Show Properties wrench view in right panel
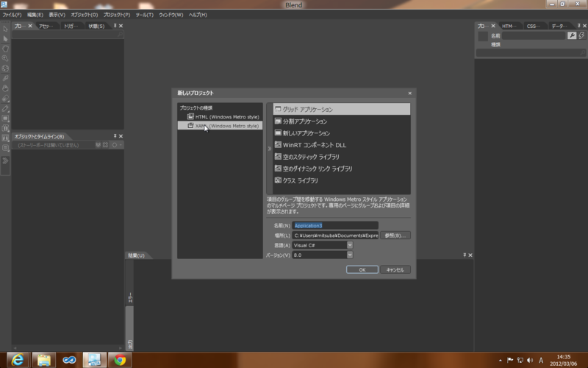The image size is (588, 368). click(572, 35)
